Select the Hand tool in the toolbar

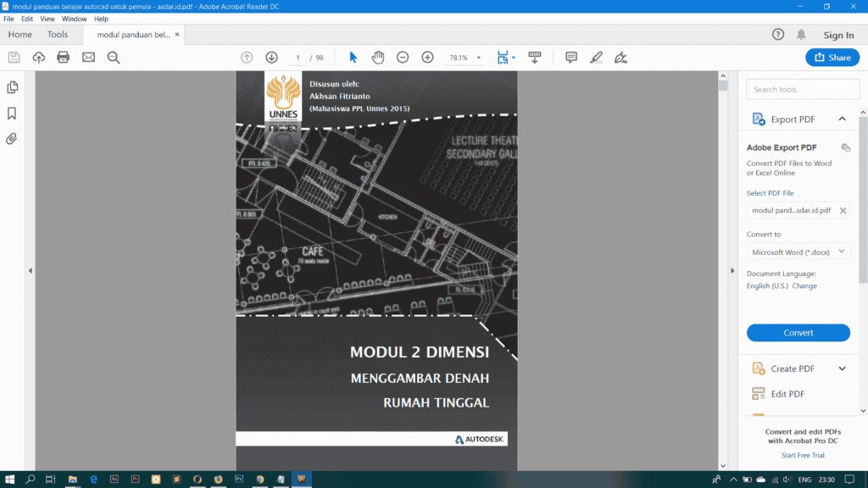click(x=377, y=57)
